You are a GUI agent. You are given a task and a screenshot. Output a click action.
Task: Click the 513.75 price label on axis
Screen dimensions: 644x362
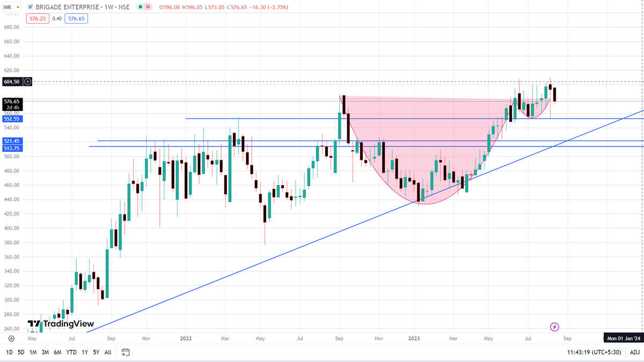pos(11,149)
